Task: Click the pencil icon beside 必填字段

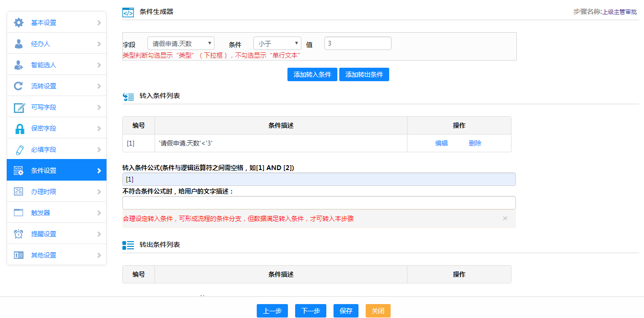Action: coord(19,149)
